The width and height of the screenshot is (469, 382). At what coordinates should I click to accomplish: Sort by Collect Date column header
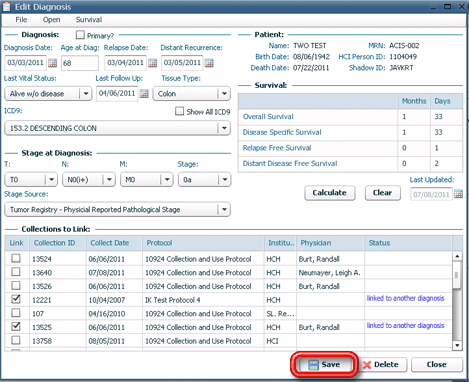(114, 243)
